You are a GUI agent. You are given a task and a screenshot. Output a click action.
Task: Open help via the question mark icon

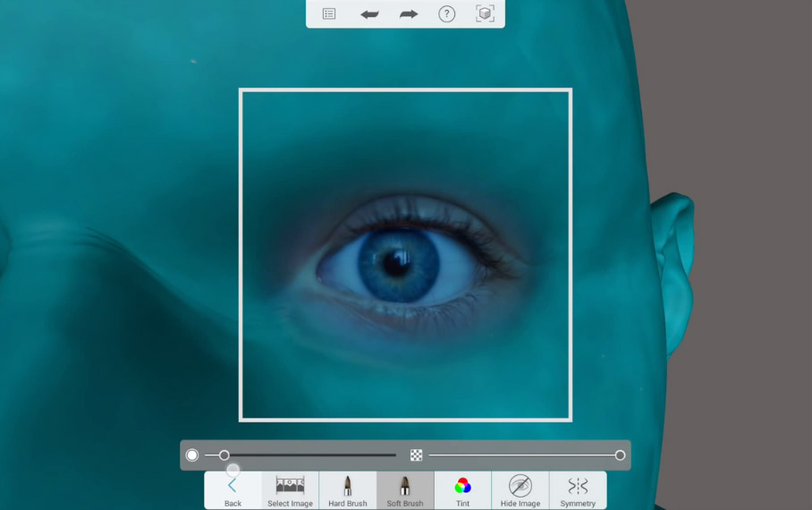[x=446, y=14]
